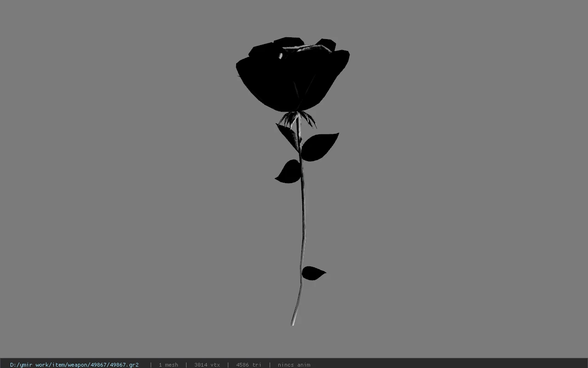This screenshot has width=588, height=368.
Task: Click the '4586 tri' triangle count
Action: pos(249,365)
